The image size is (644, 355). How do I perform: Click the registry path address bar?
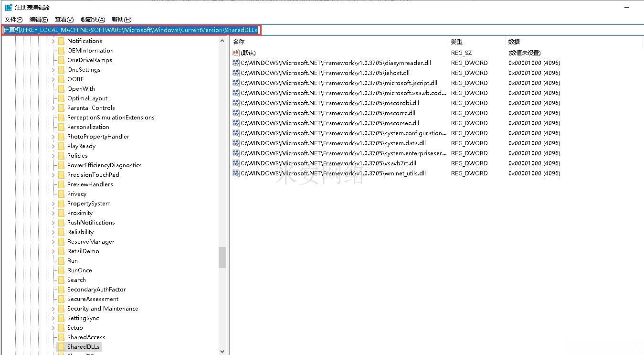(x=322, y=30)
